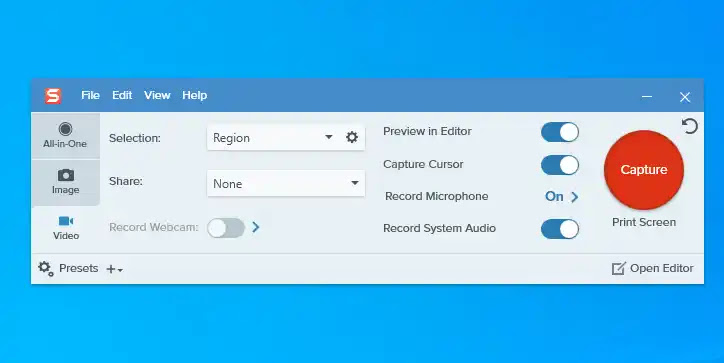Expand Record Microphone On options
The width and height of the screenshot is (724, 363).
tap(561, 197)
